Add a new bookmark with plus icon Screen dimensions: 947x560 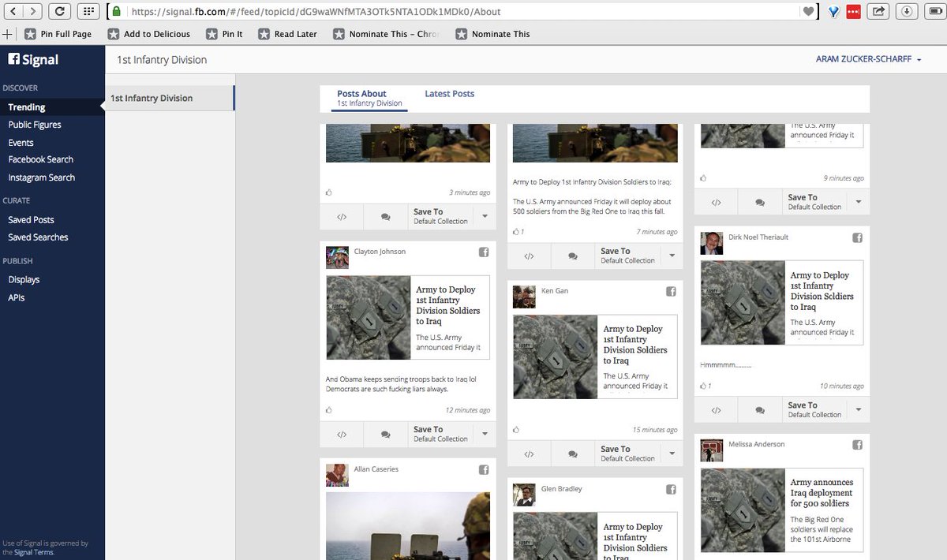pos(8,34)
